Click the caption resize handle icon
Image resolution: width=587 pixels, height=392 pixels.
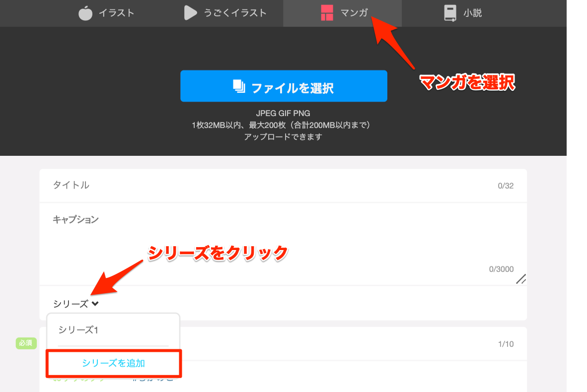pyautogui.click(x=521, y=279)
